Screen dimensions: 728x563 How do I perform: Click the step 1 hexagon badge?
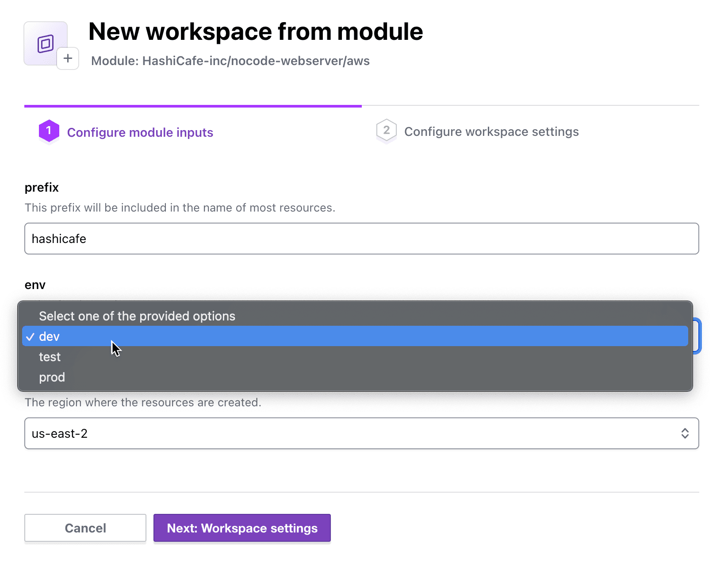coord(49,131)
